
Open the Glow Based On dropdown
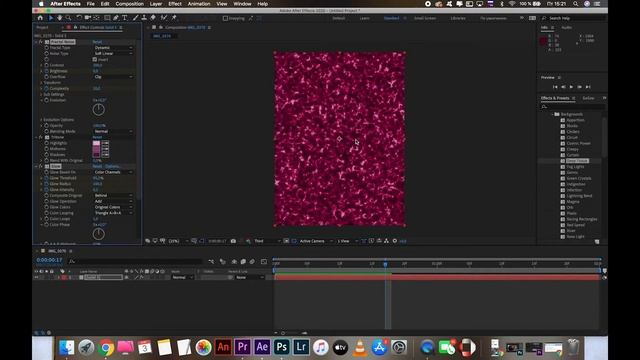click(113, 172)
